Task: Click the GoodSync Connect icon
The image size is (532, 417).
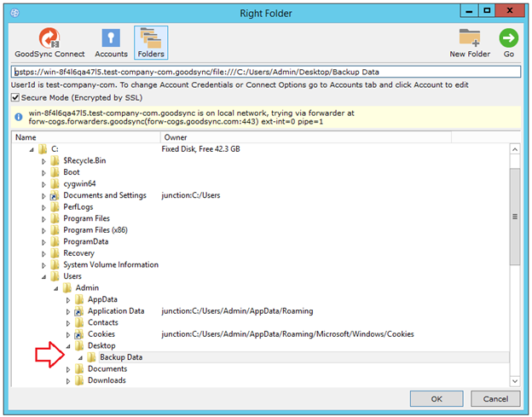Action: 48,38
